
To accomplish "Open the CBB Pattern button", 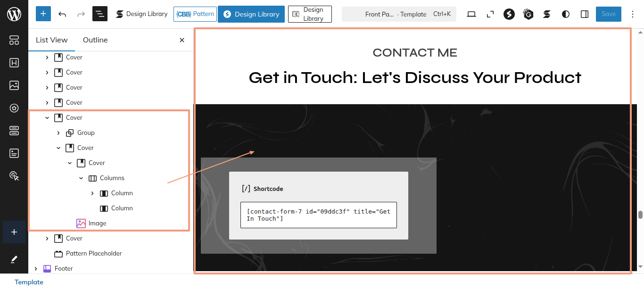I will pyautogui.click(x=195, y=14).
